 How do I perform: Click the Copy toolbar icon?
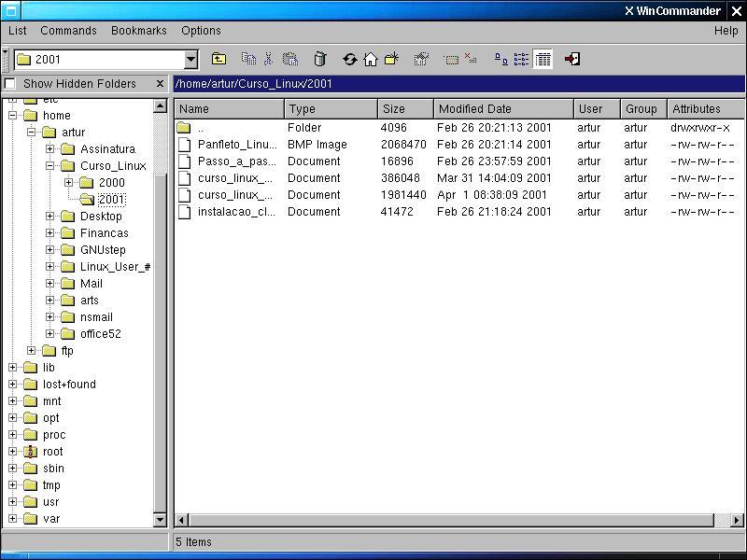click(x=248, y=59)
